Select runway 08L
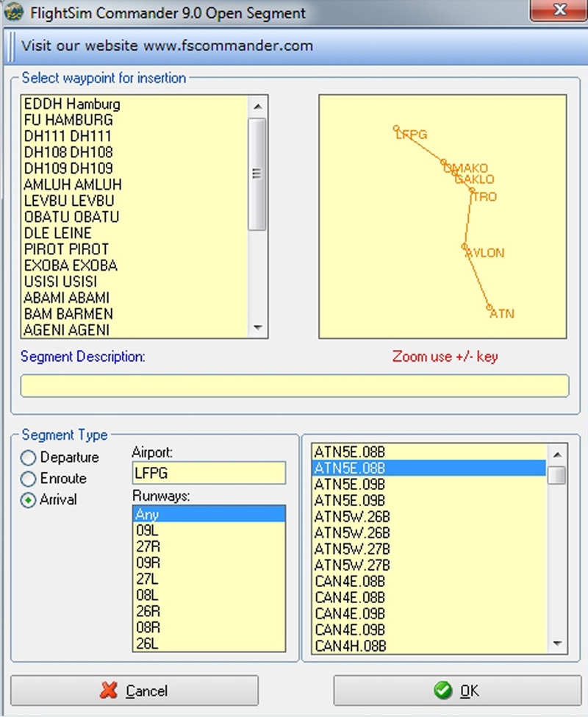This screenshot has height=717, width=588. pyautogui.click(x=209, y=595)
